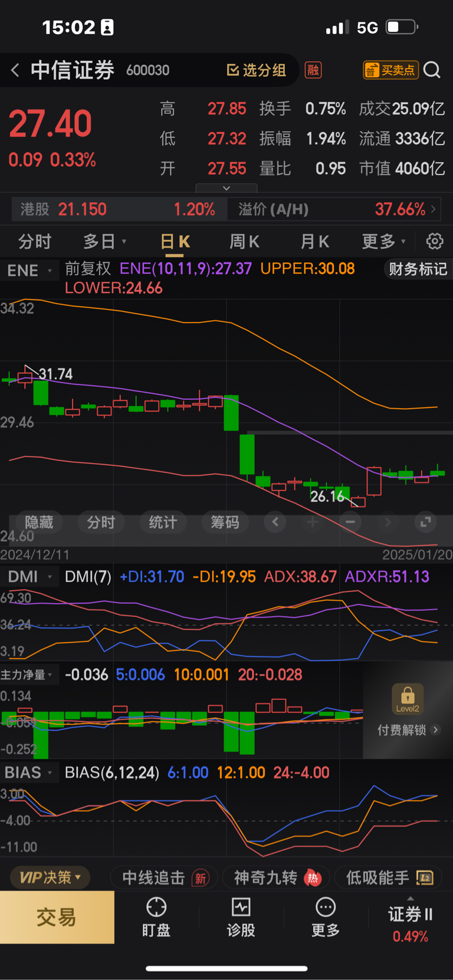Tap the 31.74 high price marker

[55, 374]
